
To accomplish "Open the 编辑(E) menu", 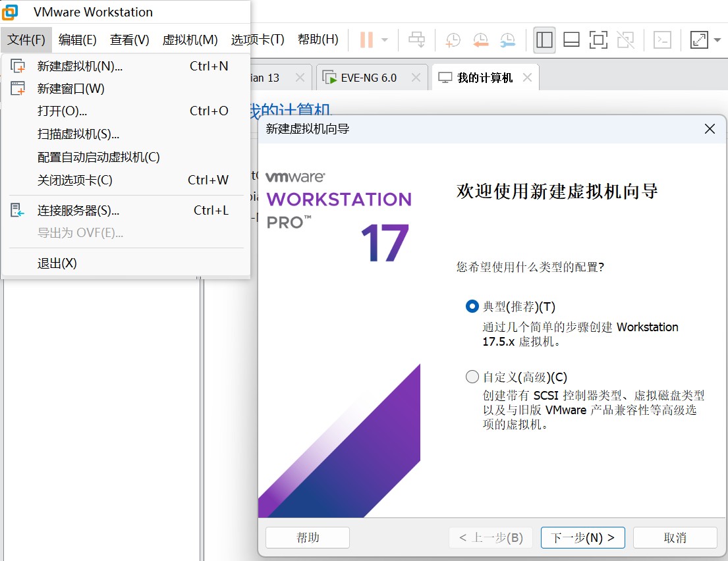I will click(77, 40).
